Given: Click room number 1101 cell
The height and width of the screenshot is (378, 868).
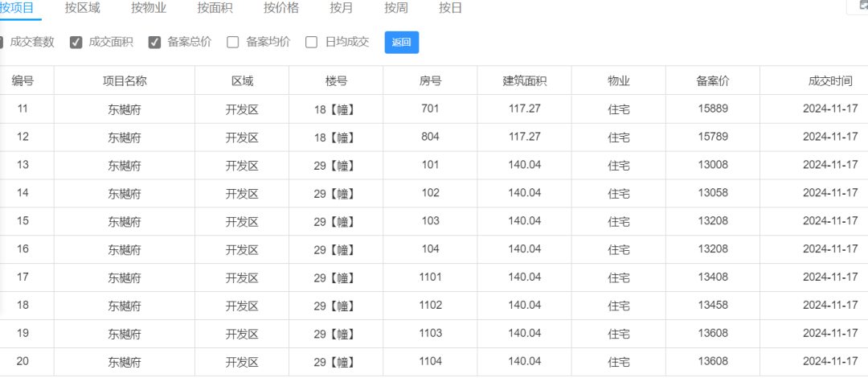Looking at the screenshot, I should (430, 277).
